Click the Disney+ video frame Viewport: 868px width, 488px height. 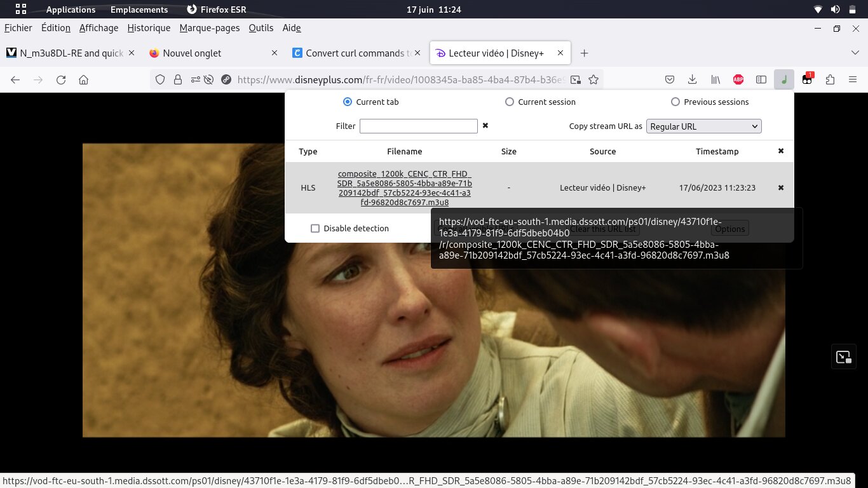click(434, 290)
